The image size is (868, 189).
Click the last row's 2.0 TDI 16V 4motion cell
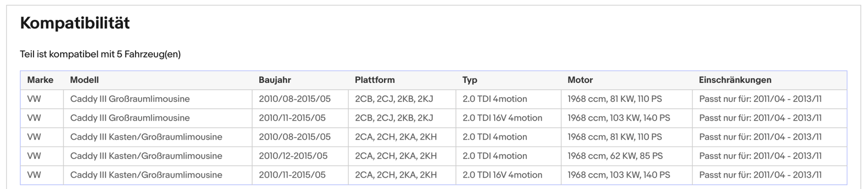[502, 175]
